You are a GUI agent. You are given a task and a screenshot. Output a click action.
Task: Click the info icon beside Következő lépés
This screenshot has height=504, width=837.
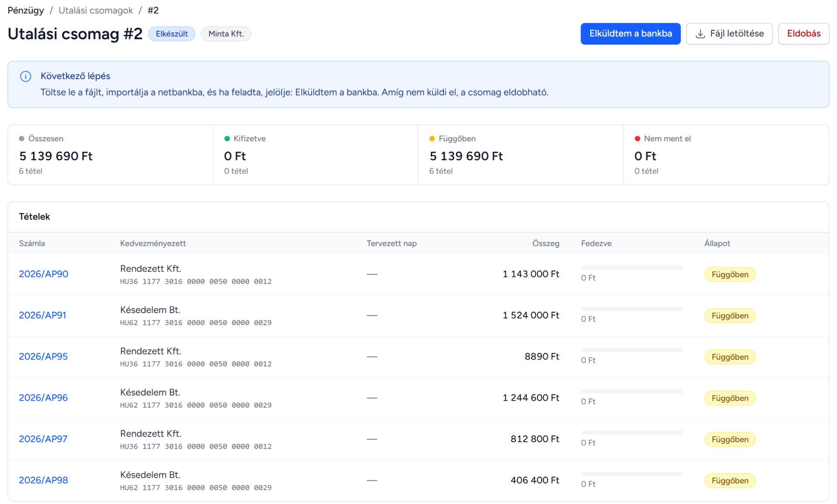(26, 76)
